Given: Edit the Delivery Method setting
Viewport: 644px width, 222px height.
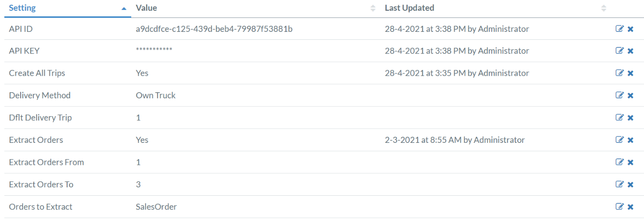Looking at the screenshot, I should [620, 96].
